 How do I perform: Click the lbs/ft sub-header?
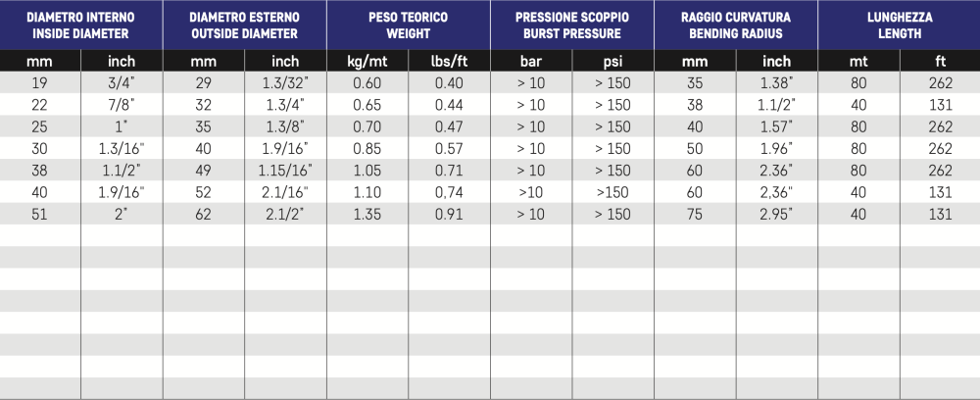(449, 62)
